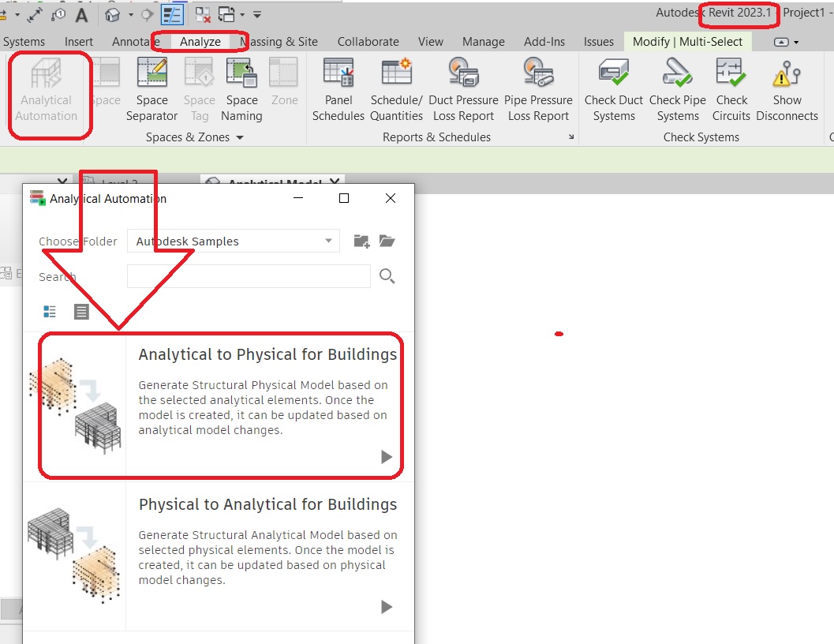This screenshot has height=644, width=834.
Task: Open the Manage ribbon tab
Action: pos(483,42)
